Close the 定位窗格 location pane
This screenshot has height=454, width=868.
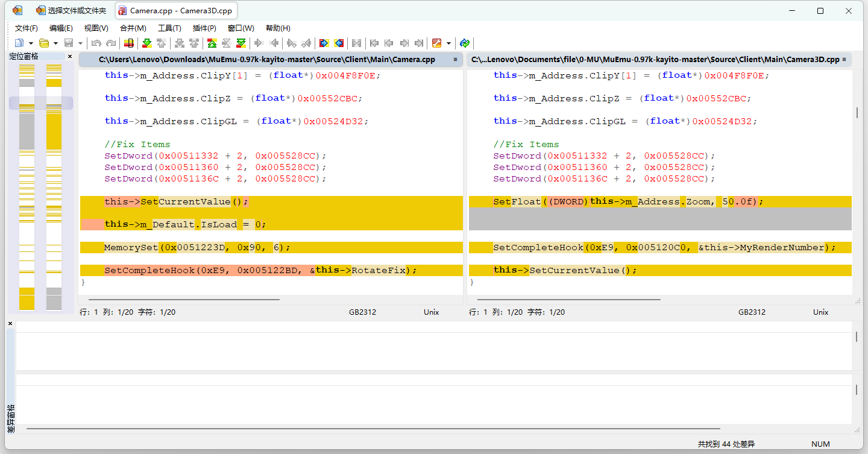point(70,56)
